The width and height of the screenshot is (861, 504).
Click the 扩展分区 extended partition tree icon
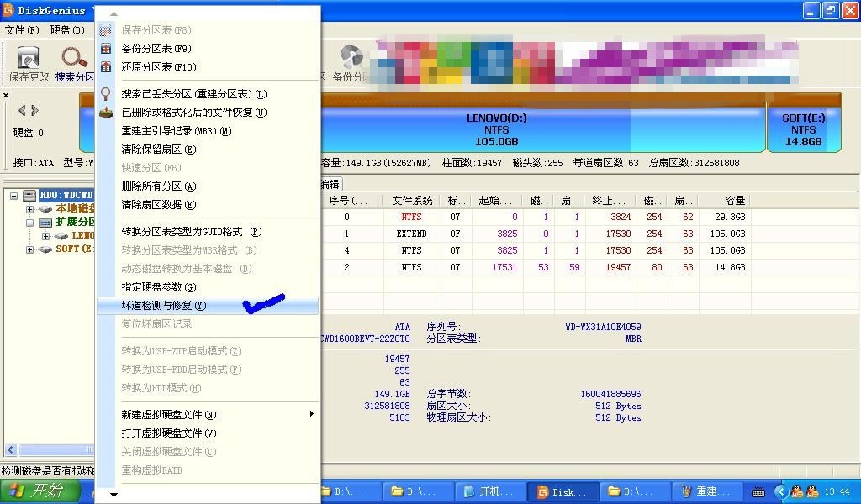pyautogui.click(x=45, y=222)
